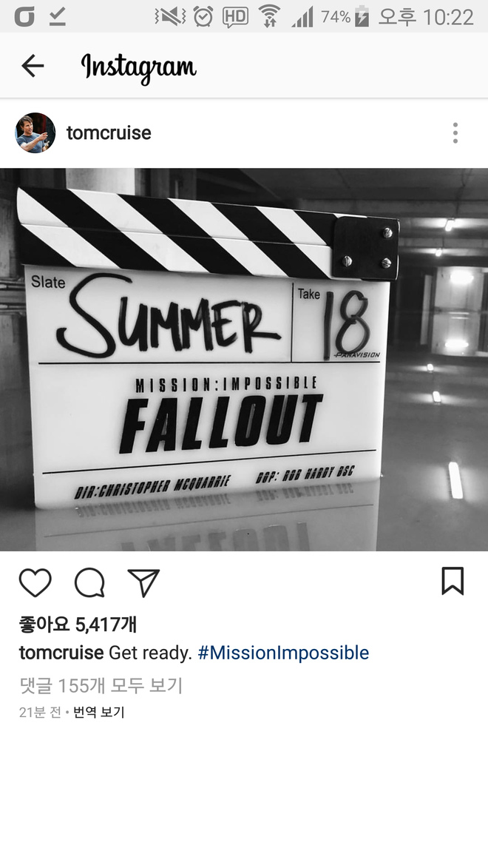Tap the back arrow in header
Viewport: 488px width, 868px height.
33,66
